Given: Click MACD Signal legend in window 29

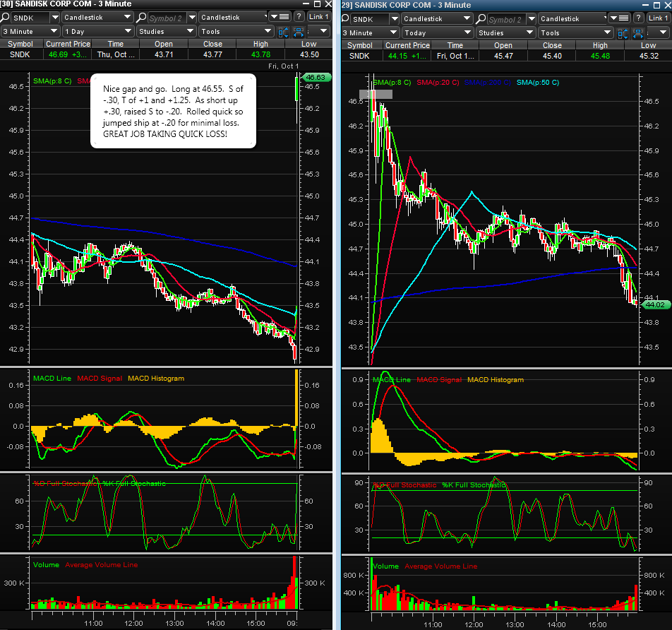Looking at the screenshot, I should click(x=439, y=379).
